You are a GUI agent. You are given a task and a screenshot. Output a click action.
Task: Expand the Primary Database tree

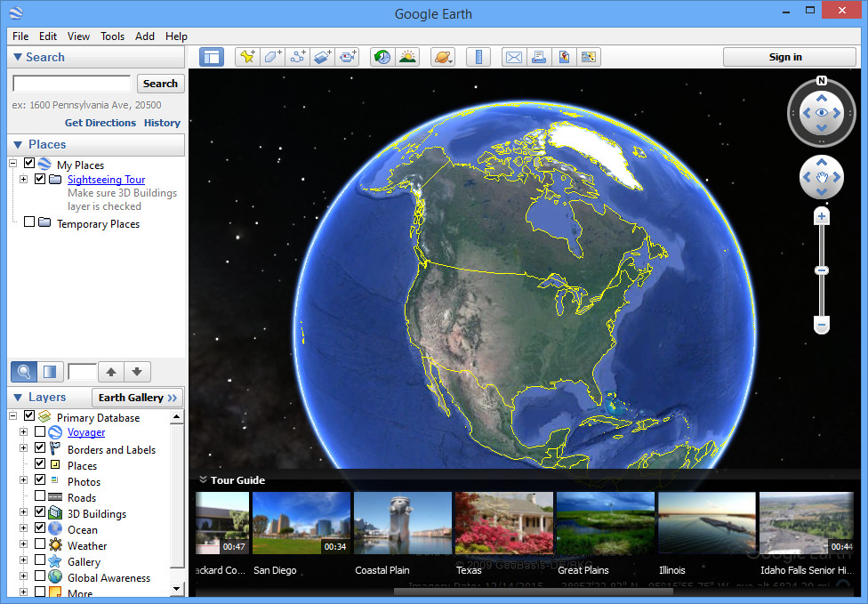coord(12,415)
